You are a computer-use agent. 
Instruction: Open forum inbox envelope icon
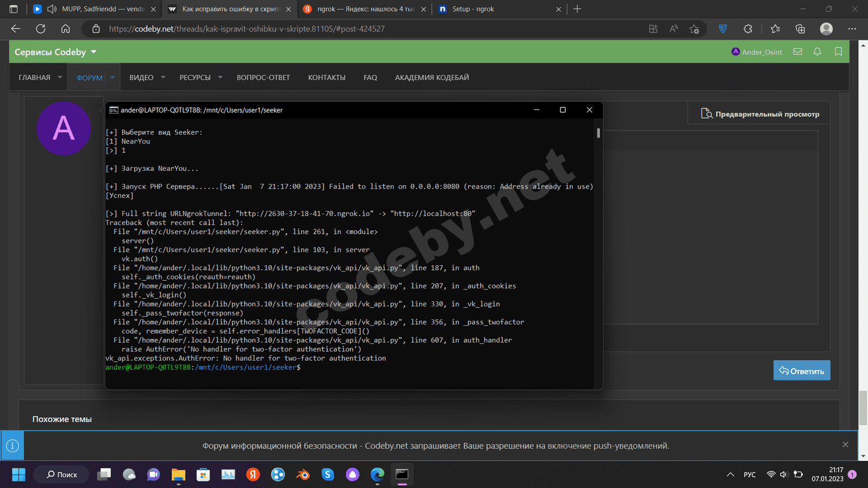tap(797, 52)
